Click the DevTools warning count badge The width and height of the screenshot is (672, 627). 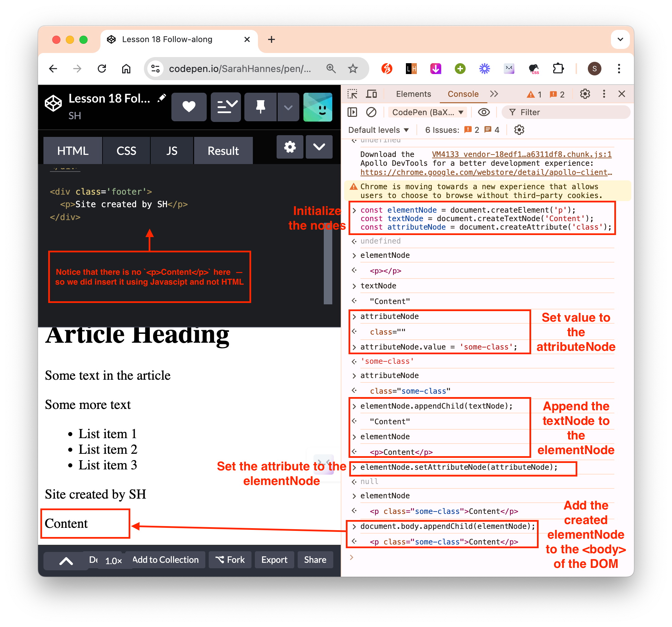534,94
